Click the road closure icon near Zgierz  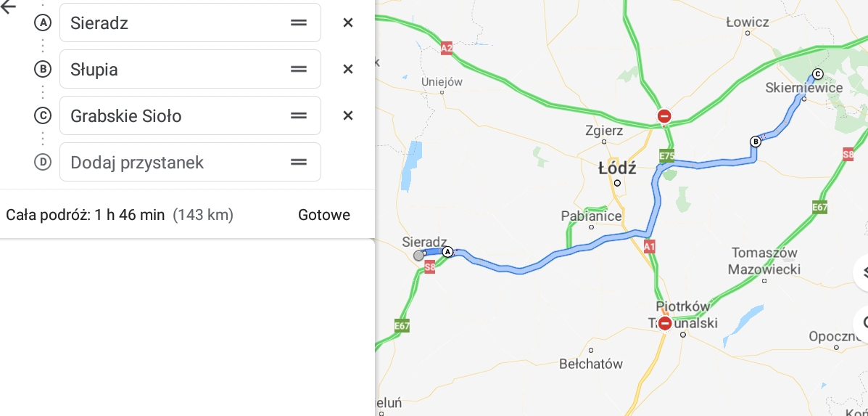[x=664, y=116]
